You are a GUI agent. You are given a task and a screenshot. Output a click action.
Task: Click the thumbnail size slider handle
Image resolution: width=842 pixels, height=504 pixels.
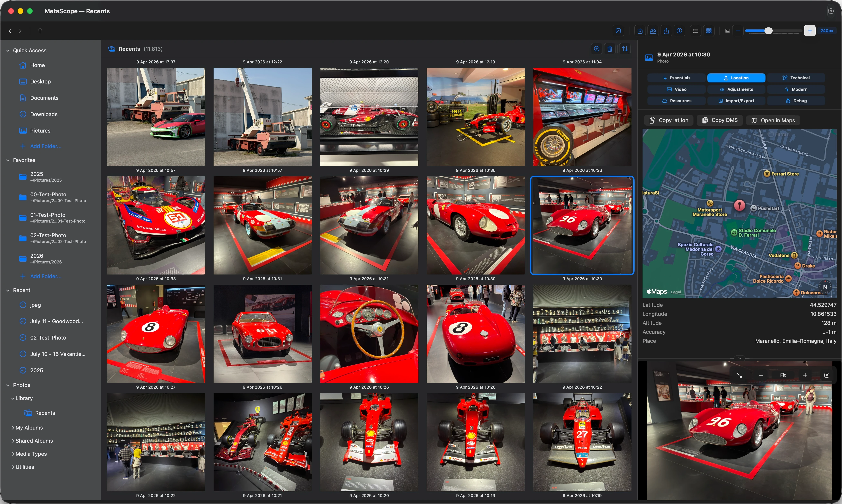tap(768, 31)
